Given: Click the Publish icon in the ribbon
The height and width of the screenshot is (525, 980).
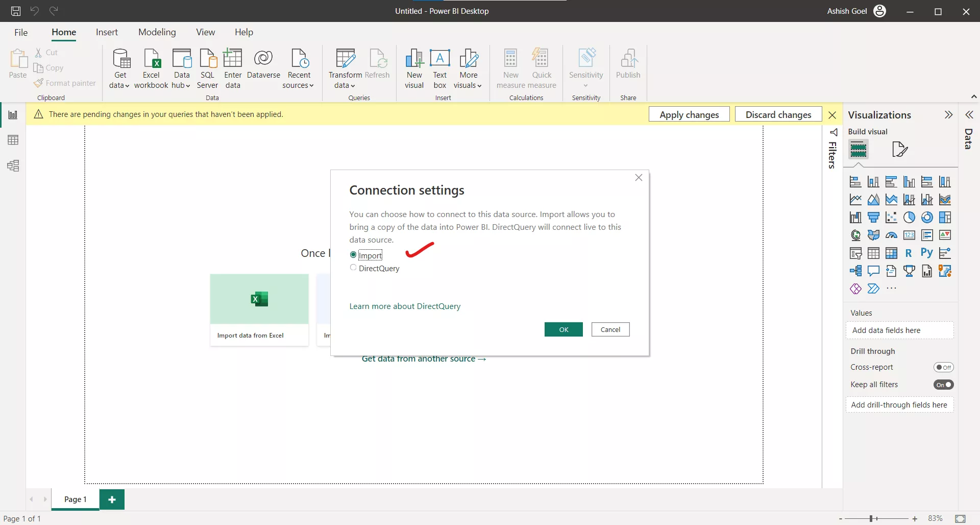Looking at the screenshot, I should pos(628,66).
